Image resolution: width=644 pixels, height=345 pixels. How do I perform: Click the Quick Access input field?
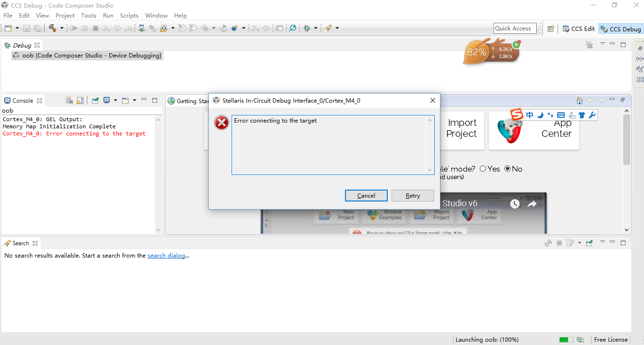[515, 29]
